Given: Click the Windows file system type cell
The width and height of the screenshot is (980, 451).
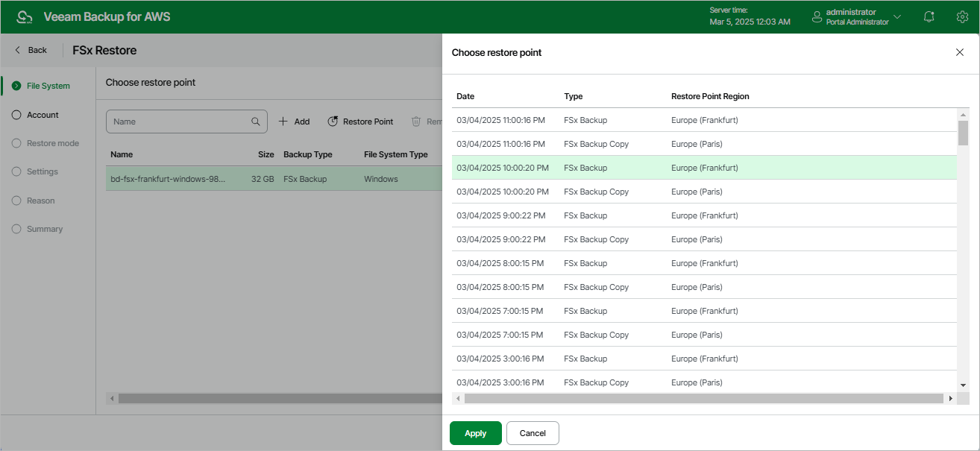Looking at the screenshot, I should coord(381,179).
